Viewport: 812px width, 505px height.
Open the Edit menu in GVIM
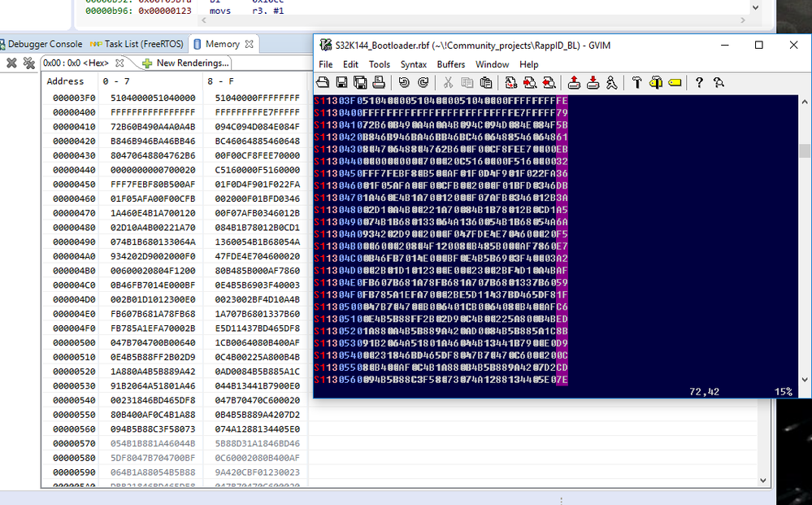[x=350, y=64]
